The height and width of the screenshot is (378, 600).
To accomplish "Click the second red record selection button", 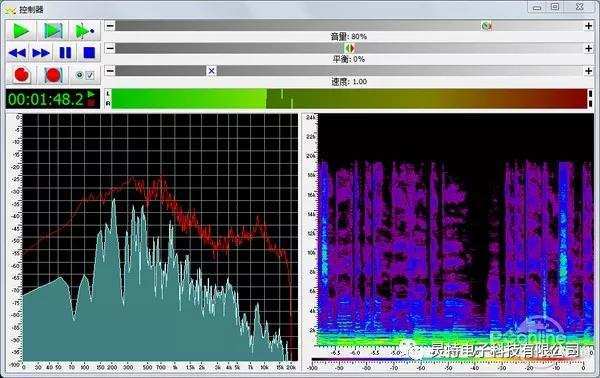I will pyautogui.click(x=53, y=75).
